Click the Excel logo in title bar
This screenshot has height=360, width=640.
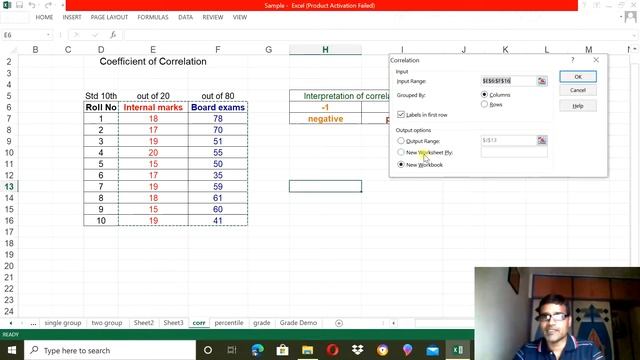[7, 5]
